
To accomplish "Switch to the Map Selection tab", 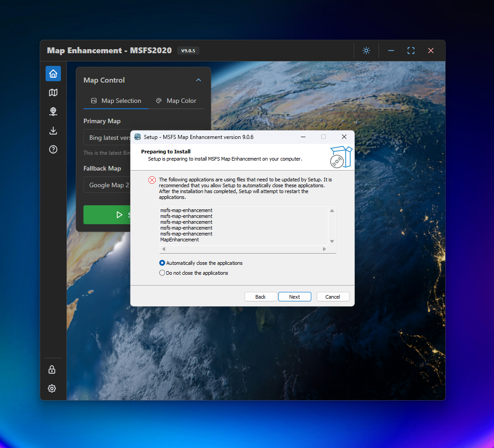I will [116, 101].
